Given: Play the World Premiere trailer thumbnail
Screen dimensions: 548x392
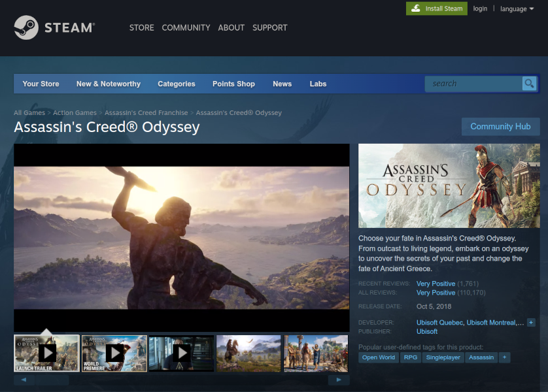Looking at the screenshot, I should 114,353.
